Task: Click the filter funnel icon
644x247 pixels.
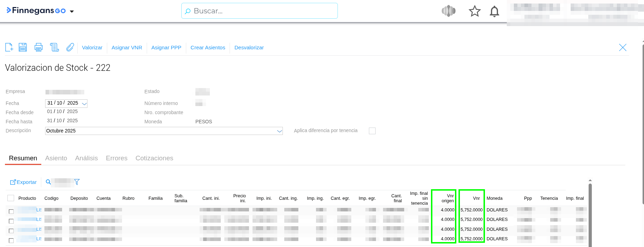Action: [77, 182]
